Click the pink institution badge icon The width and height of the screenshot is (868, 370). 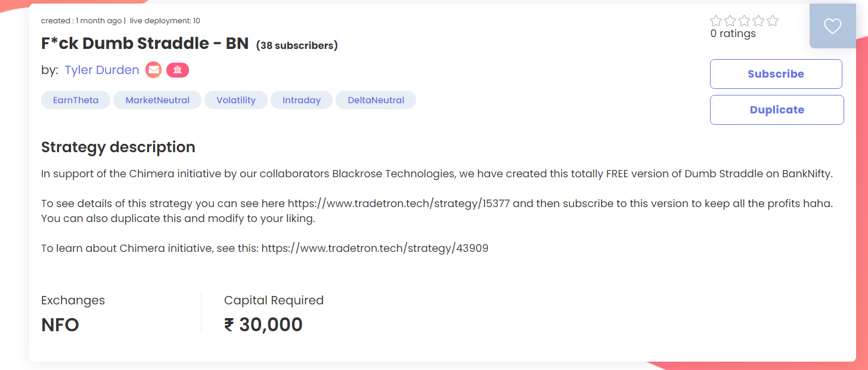[178, 70]
